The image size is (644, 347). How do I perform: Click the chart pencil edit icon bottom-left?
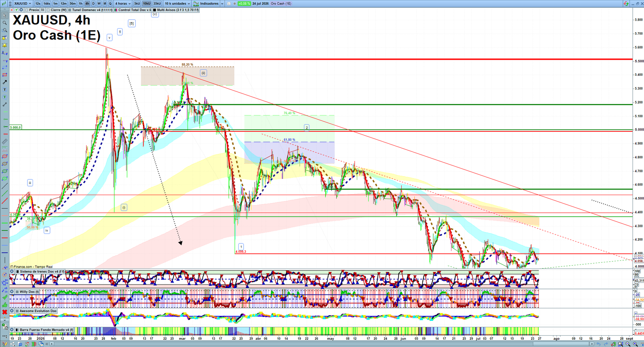(4, 344)
